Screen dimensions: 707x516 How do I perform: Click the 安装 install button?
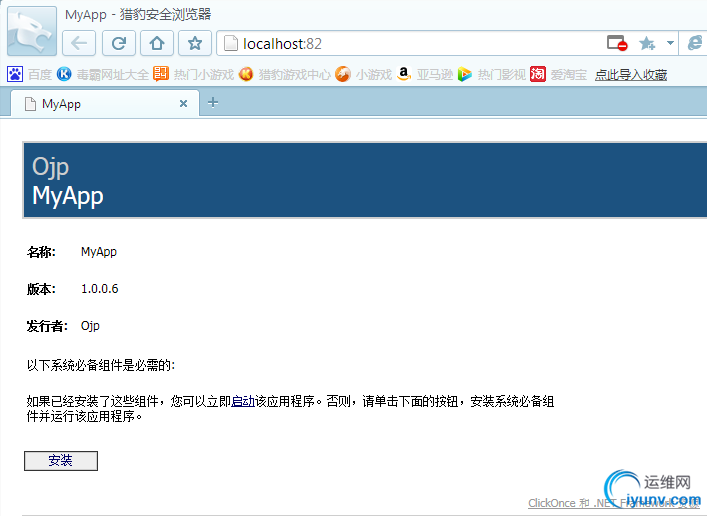point(61,461)
